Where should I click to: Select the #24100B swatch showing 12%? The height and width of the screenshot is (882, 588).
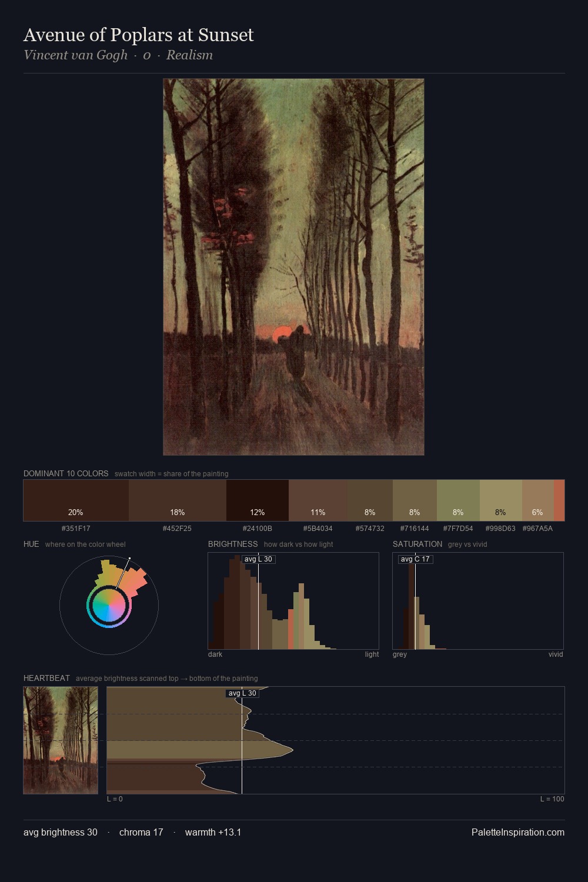click(x=258, y=500)
